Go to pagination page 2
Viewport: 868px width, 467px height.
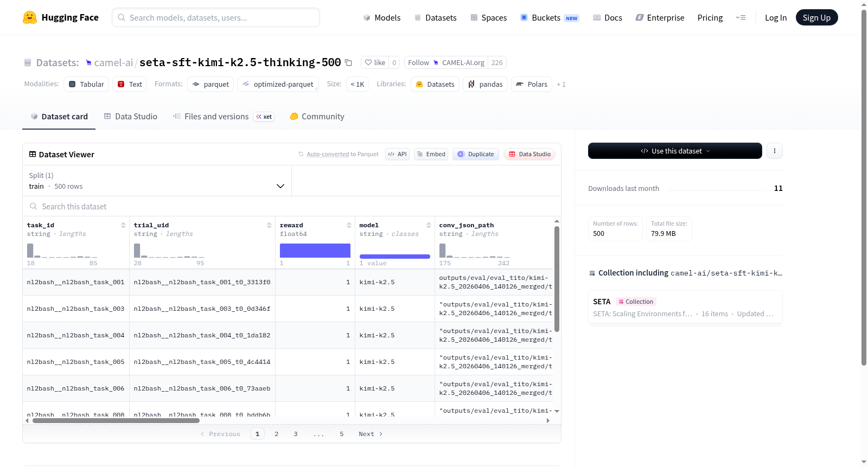[x=277, y=434]
